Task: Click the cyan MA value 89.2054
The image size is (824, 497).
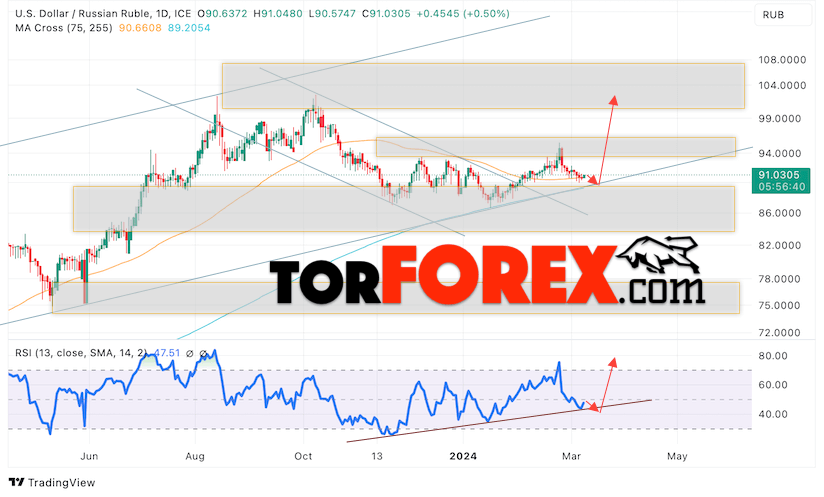Action: tap(189, 28)
